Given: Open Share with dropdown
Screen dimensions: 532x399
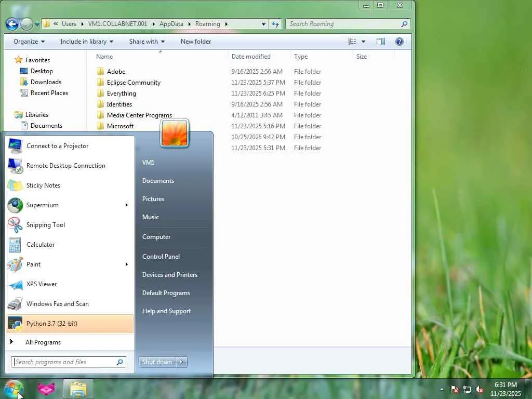Looking at the screenshot, I should 147,42.
